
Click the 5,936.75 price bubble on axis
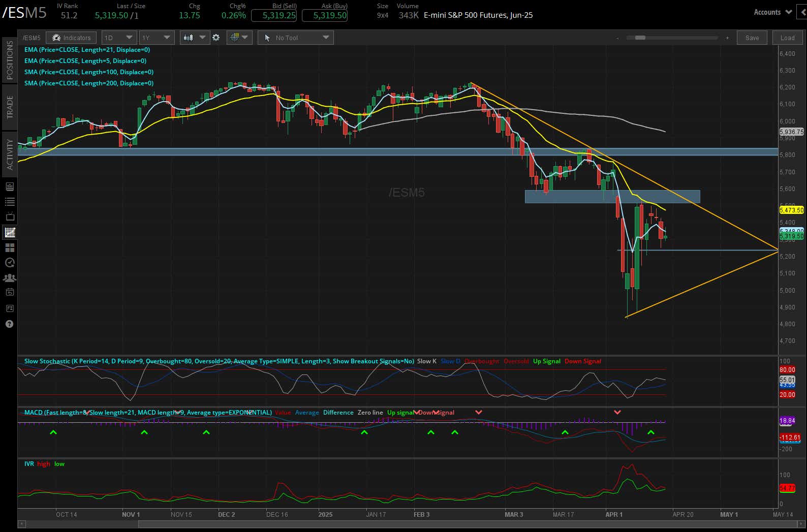[791, 132]
